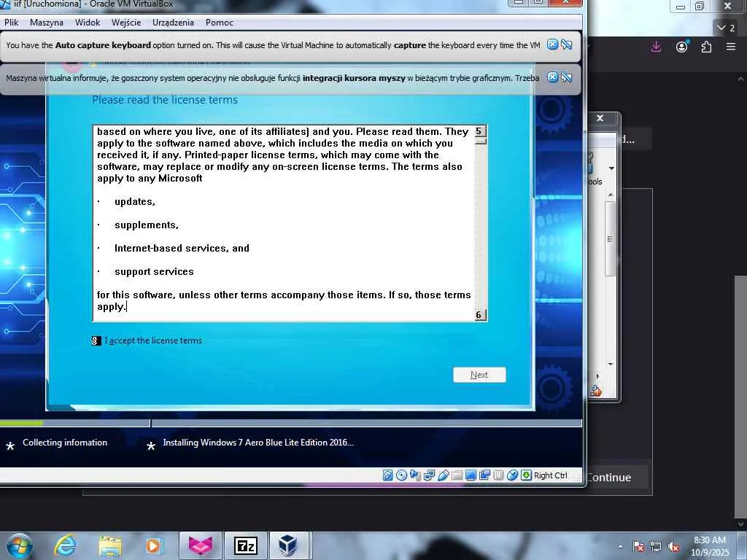747x560 pixels.
Task: Click the shared folders icon in VirtualBox status bar
Action: (457, 475)
